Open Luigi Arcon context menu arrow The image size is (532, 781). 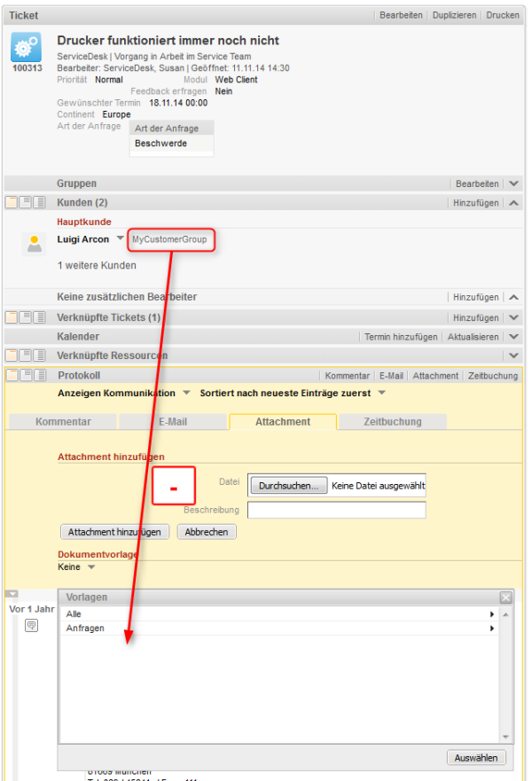pos(120,238)
